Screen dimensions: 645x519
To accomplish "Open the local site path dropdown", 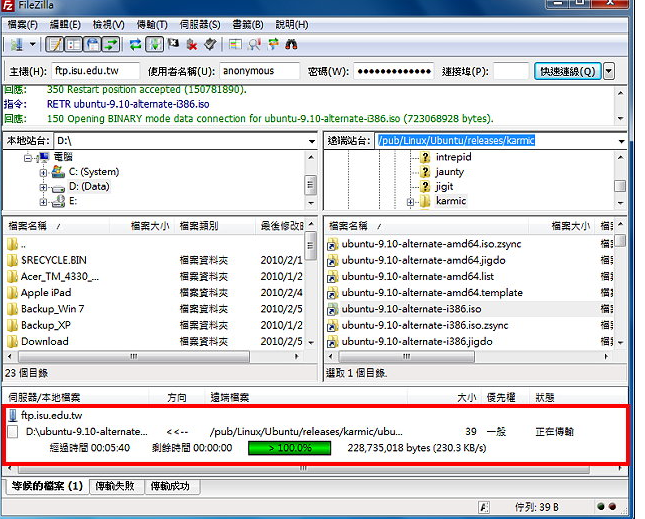I will pos(312,141).
